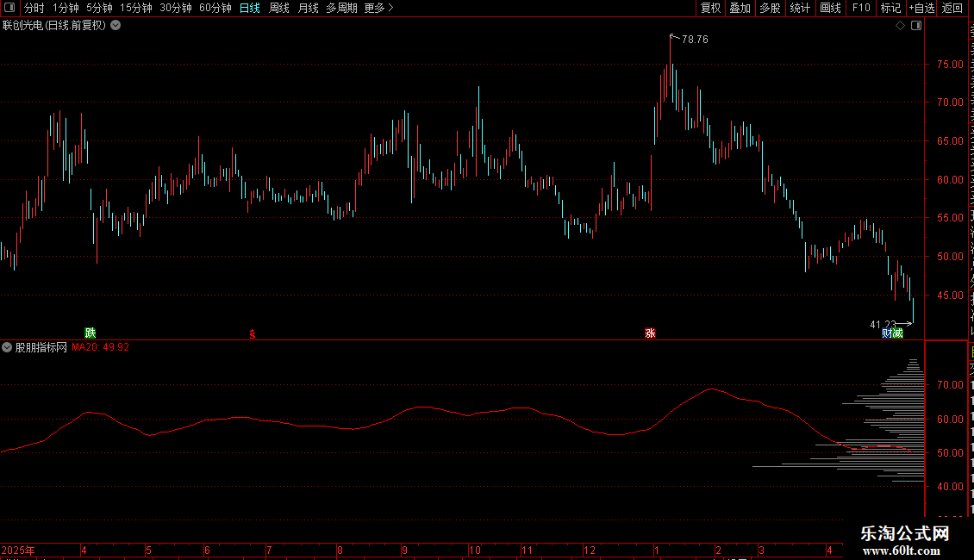This screenshot has height=560, width=974.
Task: Click the 75.00 price axis label
Action: 951,65
